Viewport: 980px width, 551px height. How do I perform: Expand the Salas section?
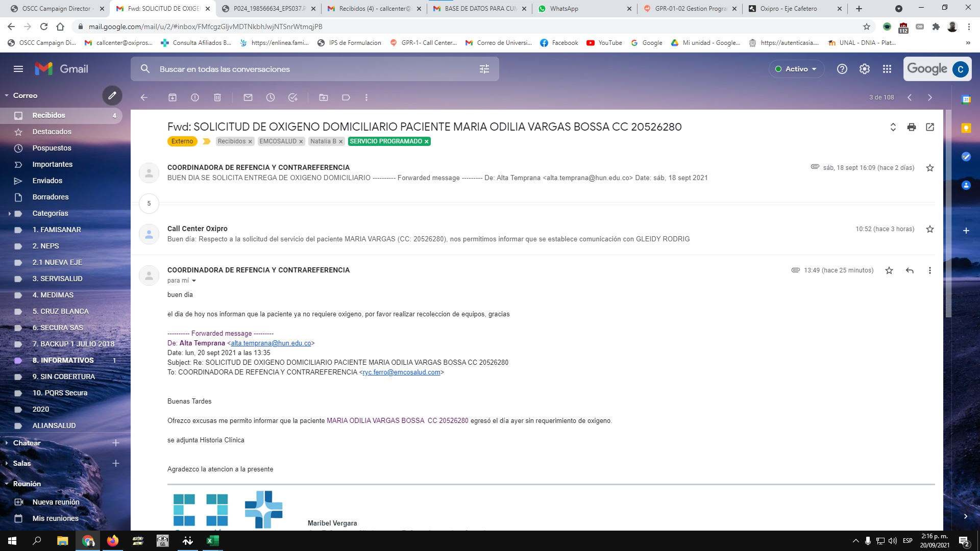tap(7, 463)
